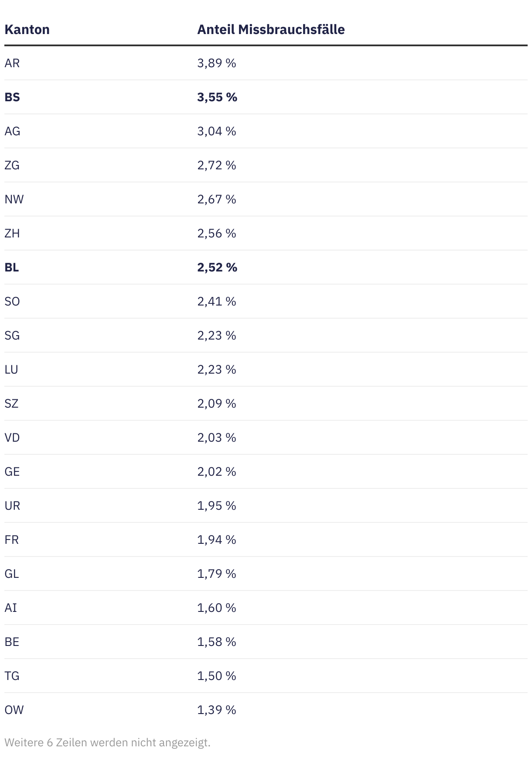Image resolution: width=532 pixels, height=776 pixels.
Task: Select the SO canton cell
Action: (12, 302)
